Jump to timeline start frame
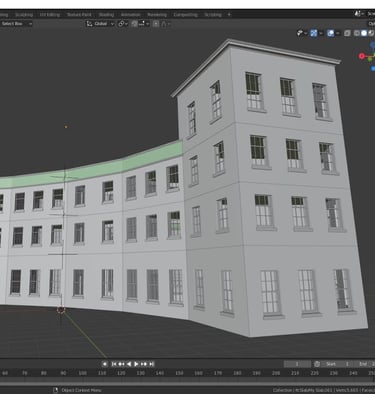 tap(114, 364)
